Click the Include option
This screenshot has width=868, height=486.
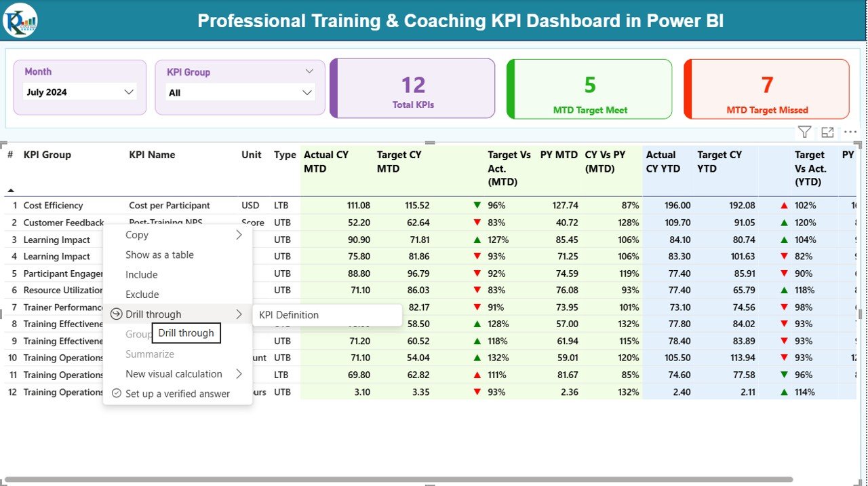[142, 274]
